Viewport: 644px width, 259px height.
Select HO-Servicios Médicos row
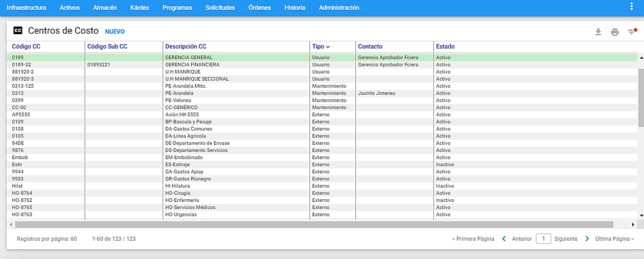tap(322, 208)
